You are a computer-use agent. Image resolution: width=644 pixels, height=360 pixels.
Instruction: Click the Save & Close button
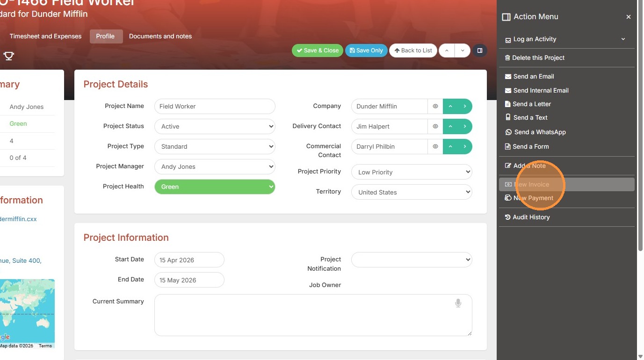coord(318,50)
